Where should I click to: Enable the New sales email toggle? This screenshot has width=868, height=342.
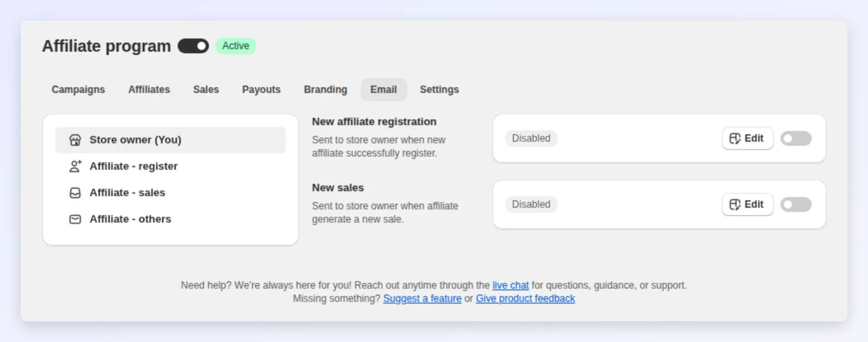(x=796, y=205)
